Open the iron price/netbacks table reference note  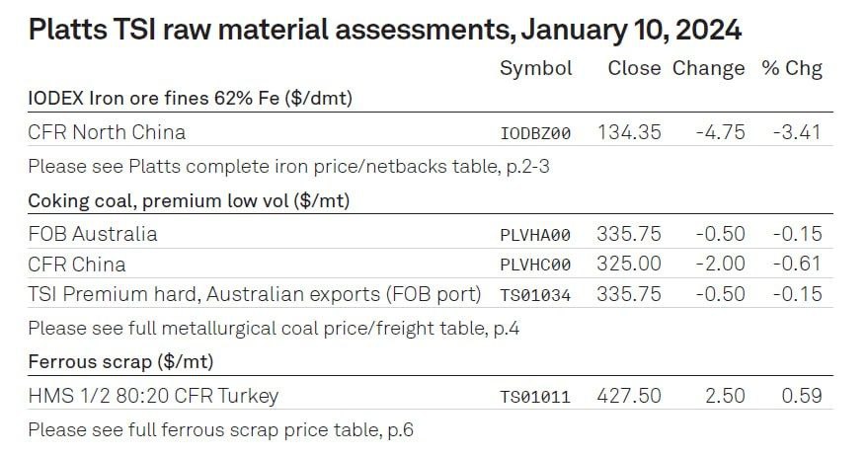coord(289,167)
